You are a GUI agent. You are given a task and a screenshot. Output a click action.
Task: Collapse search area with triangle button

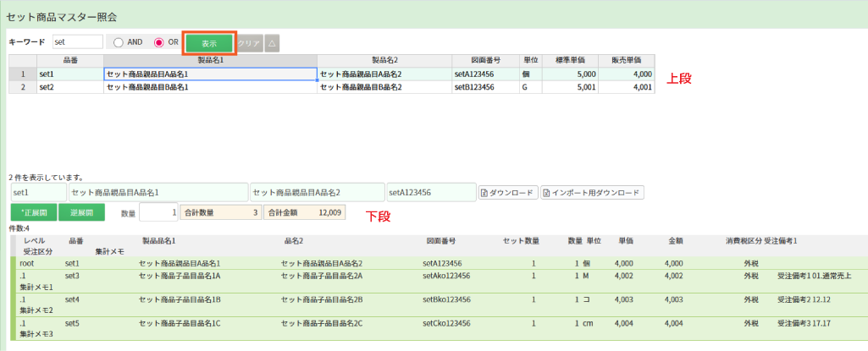point(272,42)
